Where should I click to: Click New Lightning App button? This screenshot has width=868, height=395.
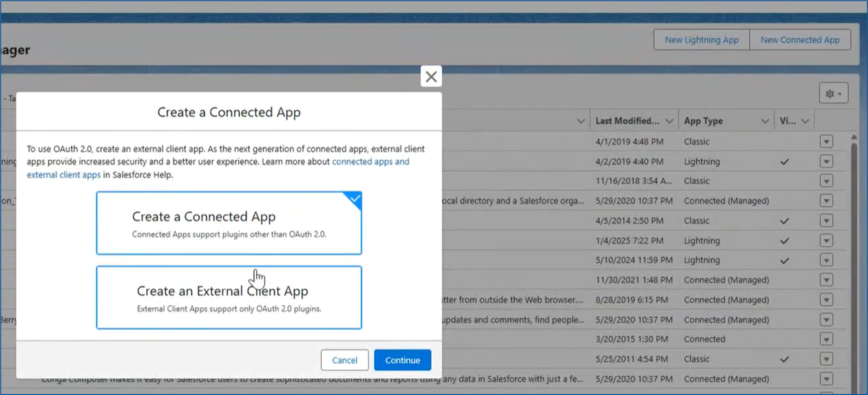coord(702,40)
